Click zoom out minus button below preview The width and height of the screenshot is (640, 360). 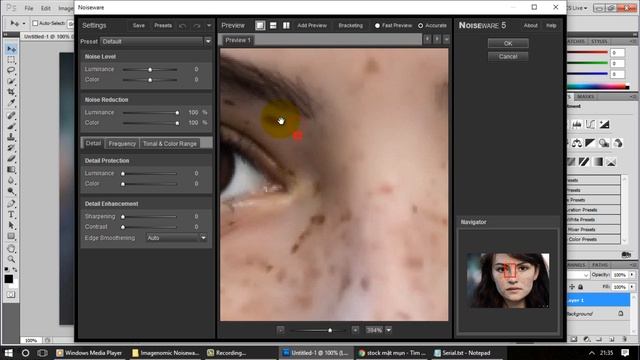[280, 330]
